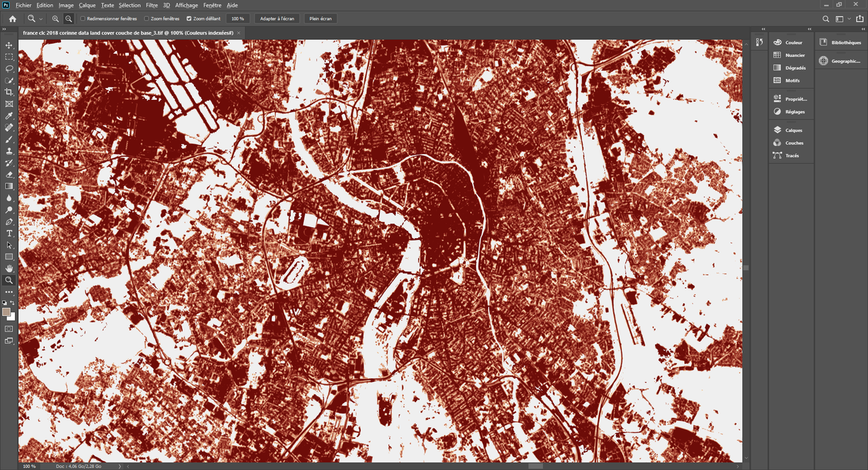Open the status bar info arrow
The image size is (868, 470).
[121, 466]
